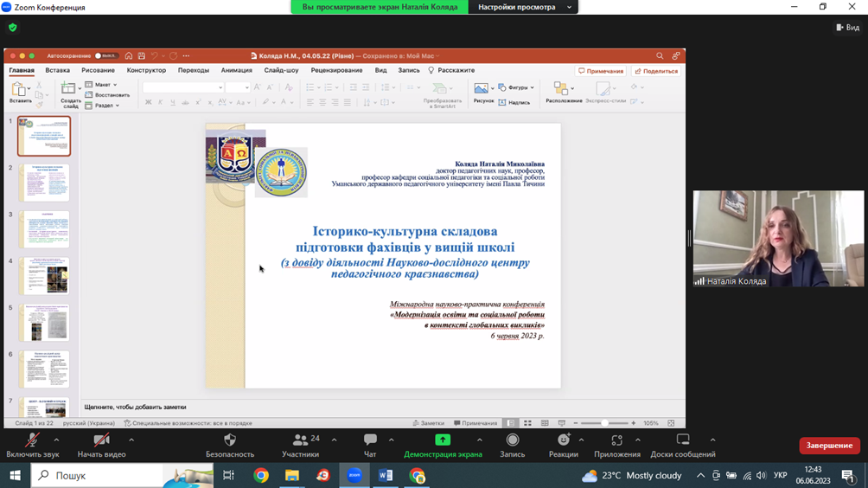Open the Фигуры shapes dropdown
This screenshot has height=488, width=868.
point(516,87)
